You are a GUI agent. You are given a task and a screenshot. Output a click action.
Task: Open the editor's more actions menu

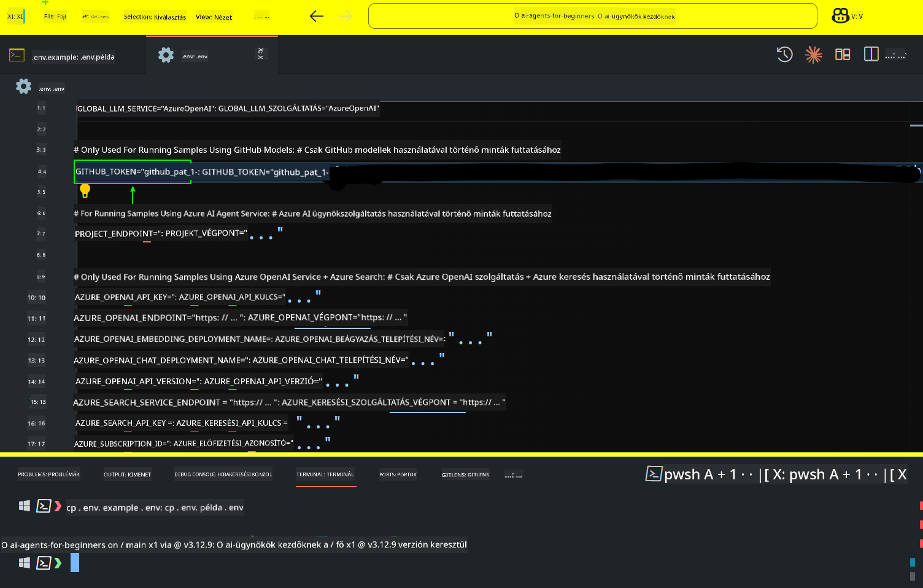[x=895, y=56]
